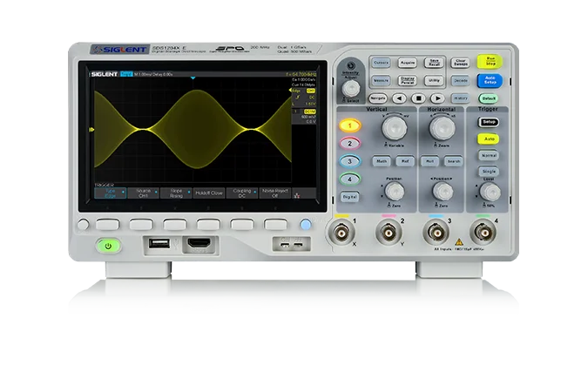Push the Intensity Adjust select knob
This screenshot has height=392, width=588.
[x=351, y=89]
